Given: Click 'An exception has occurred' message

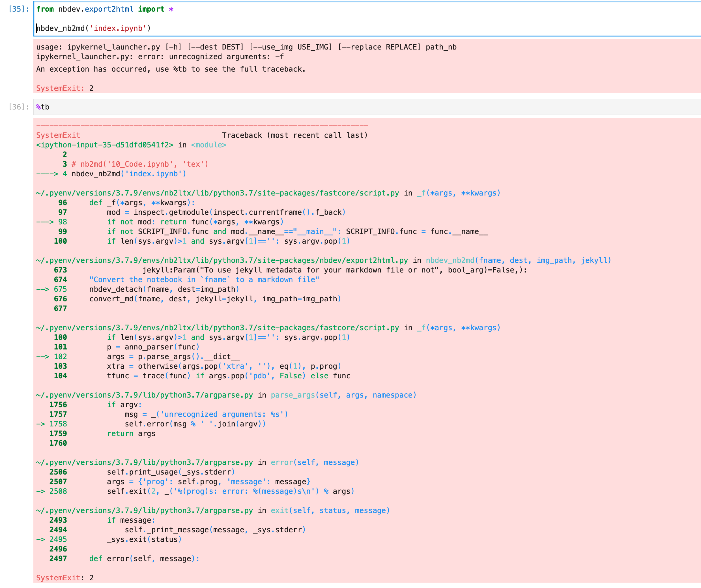Looking at the screenshot, I should click(x=171, y=69).
